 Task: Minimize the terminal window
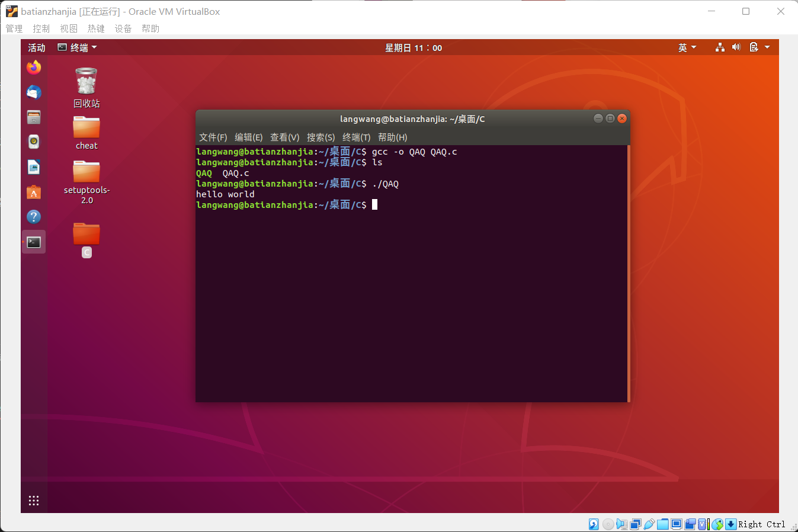click(598, 118)
